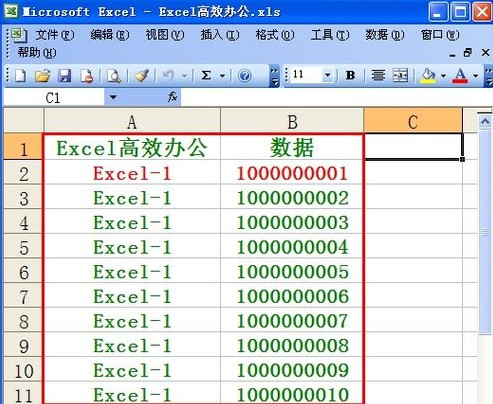Select row 5 header
This screenshot has height=404, width=493.
click(23, 246)
